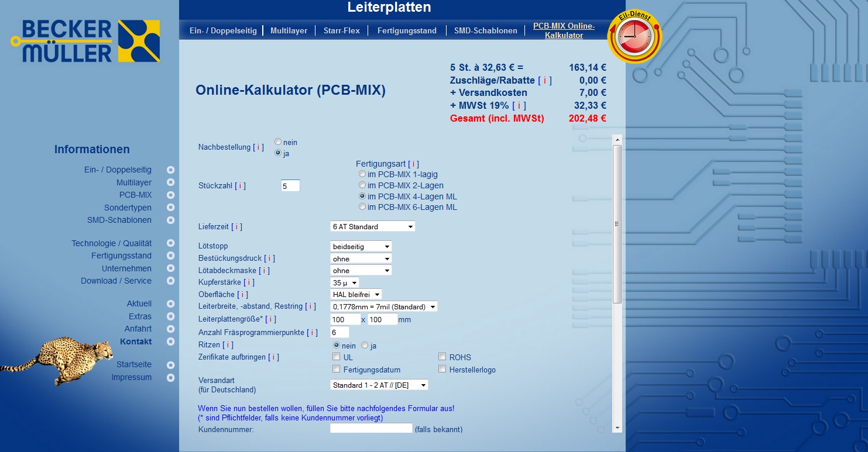Open info icon next to Nachbestellung

coord(258,147)
